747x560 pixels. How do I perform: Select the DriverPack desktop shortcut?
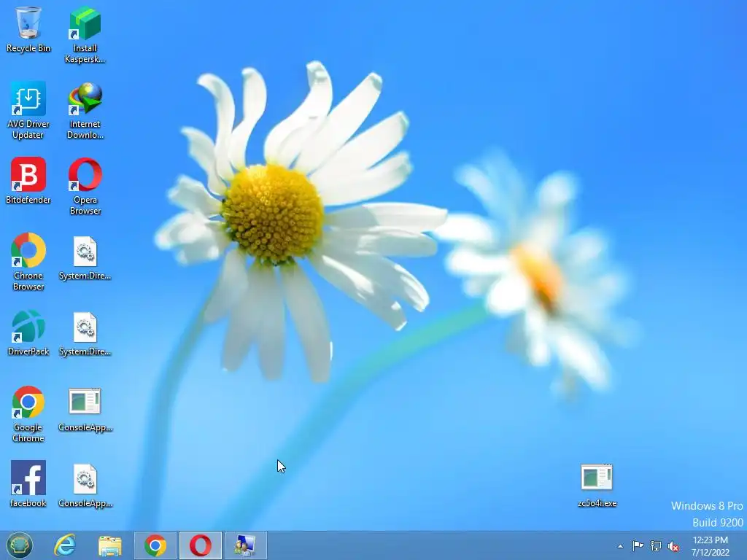click(28, 332)
